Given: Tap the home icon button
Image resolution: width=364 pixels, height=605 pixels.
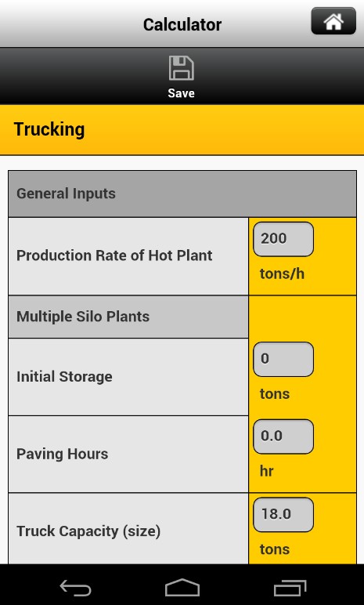Looking at the screenshot, I should click(333, 21).
